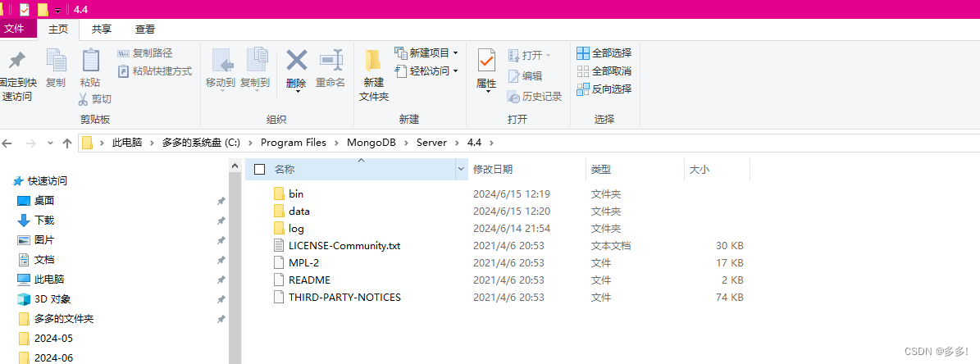This screenshot has height=364, width=980.
Task: Switch to Home (主页) tab
Action: (58, 29)
